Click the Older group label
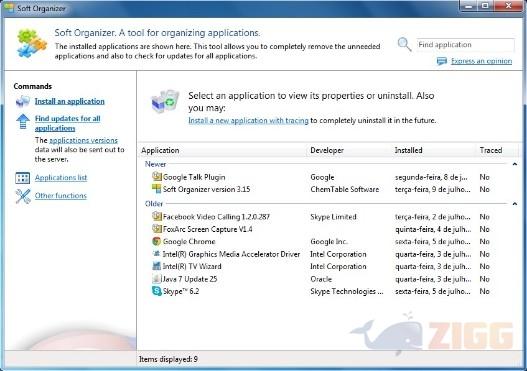The width and height of the screenshot is (527, 371). (154, 204)
